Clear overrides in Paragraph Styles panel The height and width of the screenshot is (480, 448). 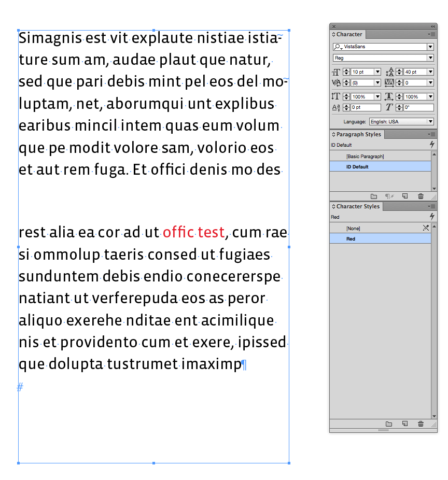pos(389,196)
